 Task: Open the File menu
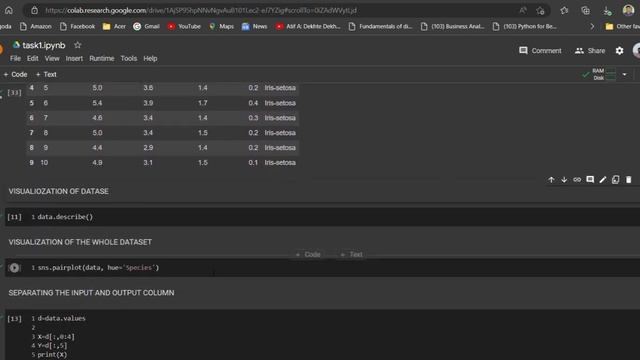click(16, 59)
